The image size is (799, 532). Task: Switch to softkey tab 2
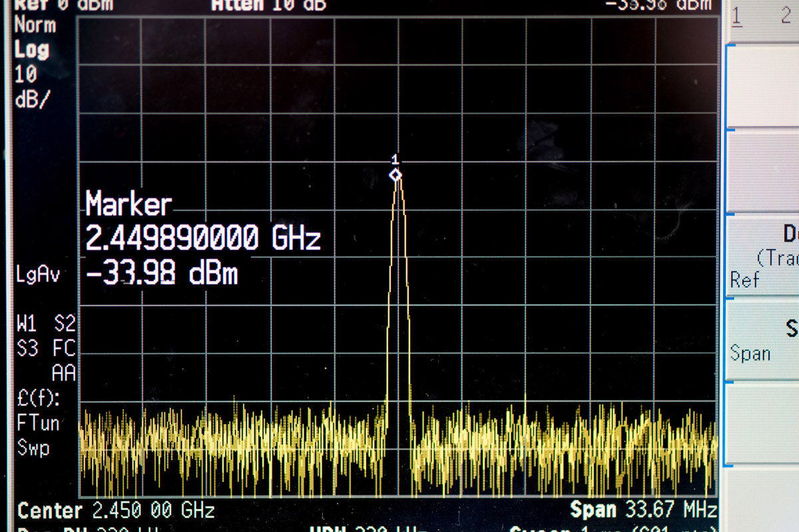tap(786, 17)
